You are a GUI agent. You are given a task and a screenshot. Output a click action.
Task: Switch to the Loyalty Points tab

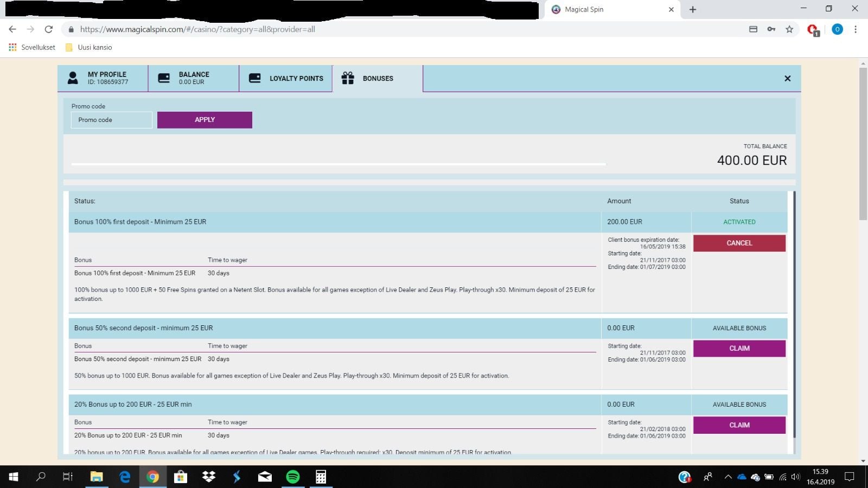[x=286, y=78]
